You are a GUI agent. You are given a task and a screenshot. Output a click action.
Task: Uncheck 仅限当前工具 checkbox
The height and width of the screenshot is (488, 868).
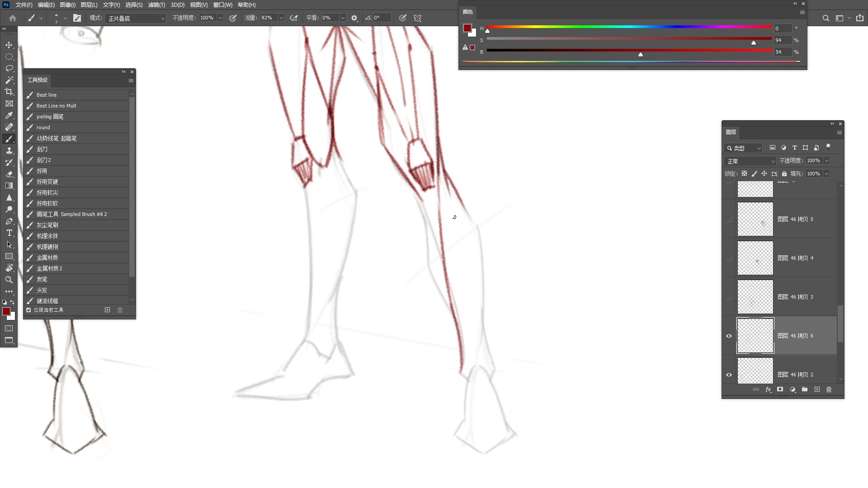tap(28, 310)
